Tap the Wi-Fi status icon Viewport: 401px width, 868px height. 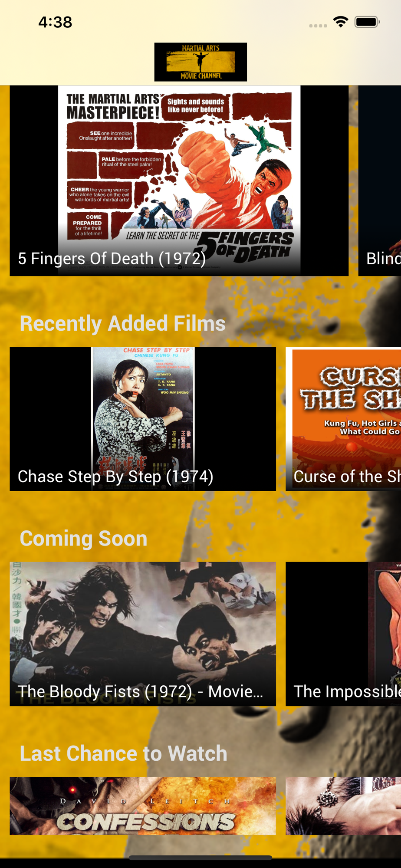pos(341,22)
